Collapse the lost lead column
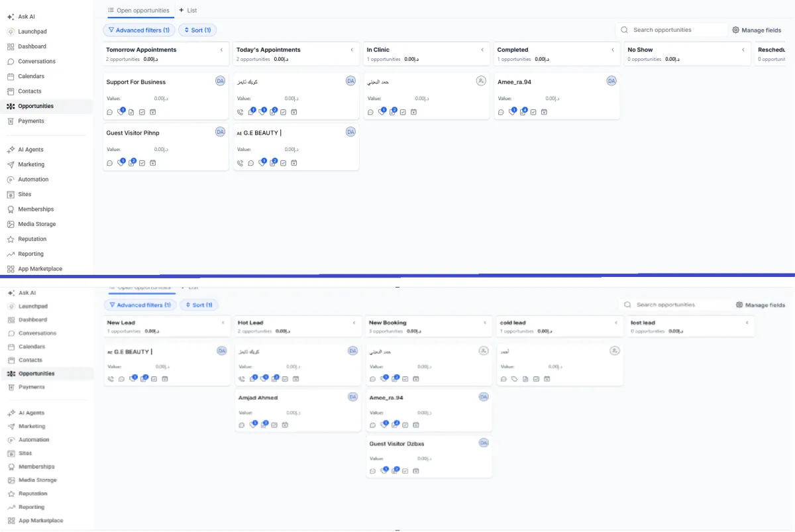 coord(747,323)
